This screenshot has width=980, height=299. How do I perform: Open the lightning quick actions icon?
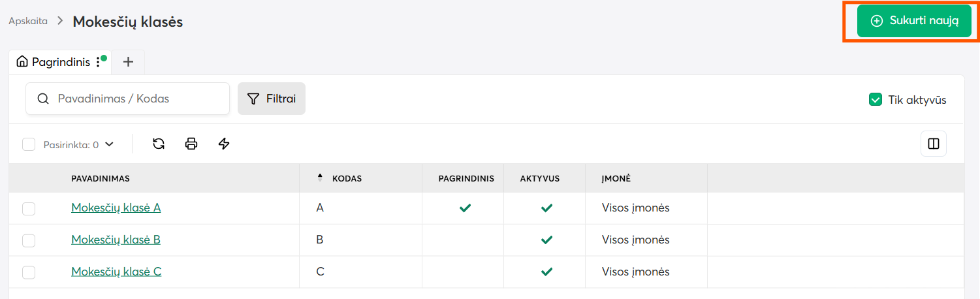(x=224, y=144)
